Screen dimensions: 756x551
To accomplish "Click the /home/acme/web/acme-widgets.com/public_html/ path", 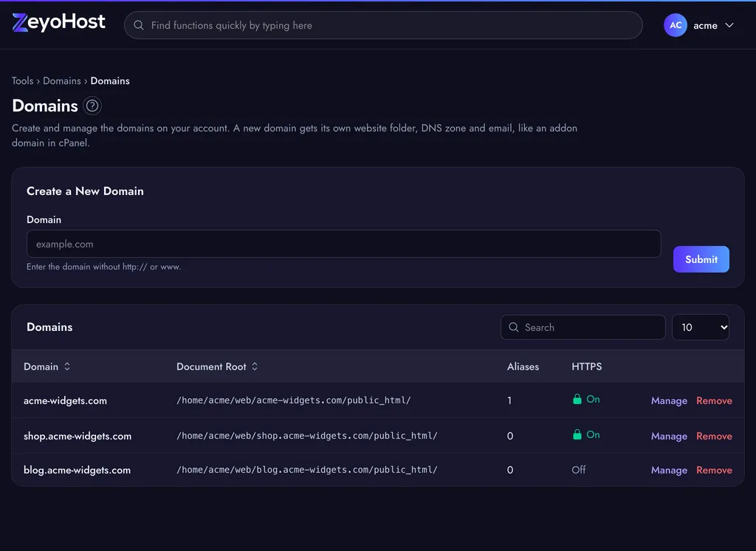I will tap(294, 400).
